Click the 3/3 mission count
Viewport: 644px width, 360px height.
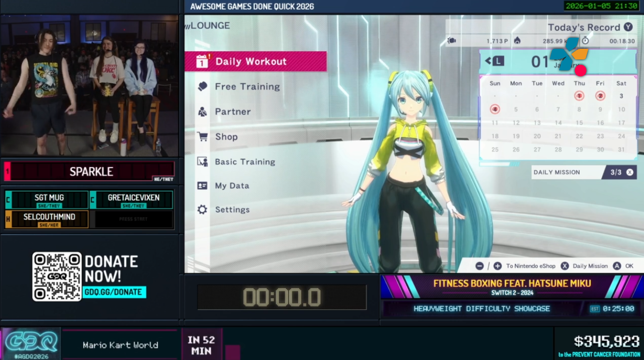[616, 173]
